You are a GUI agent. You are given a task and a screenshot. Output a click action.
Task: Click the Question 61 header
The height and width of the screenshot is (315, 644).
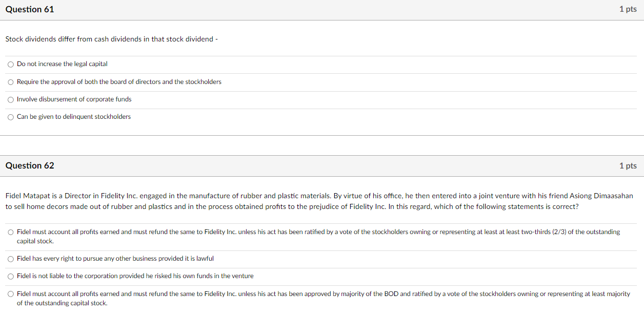pos(29,9)
